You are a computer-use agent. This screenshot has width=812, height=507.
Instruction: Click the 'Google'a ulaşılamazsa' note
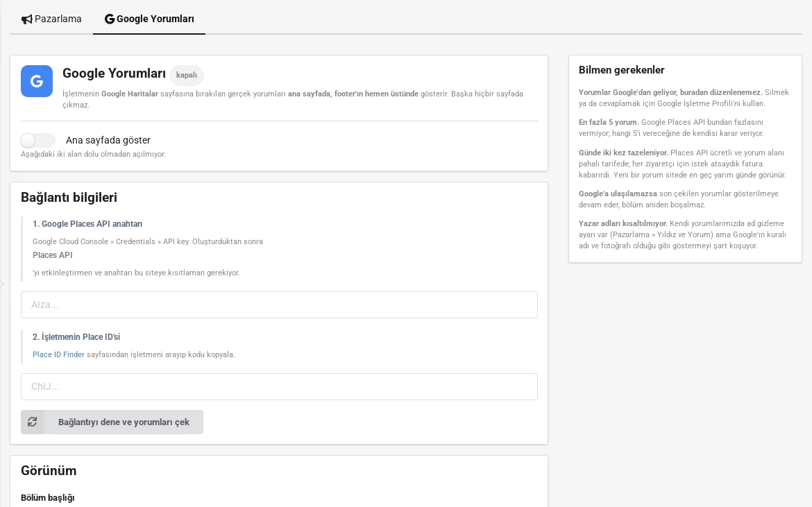[x=618, y=194]
